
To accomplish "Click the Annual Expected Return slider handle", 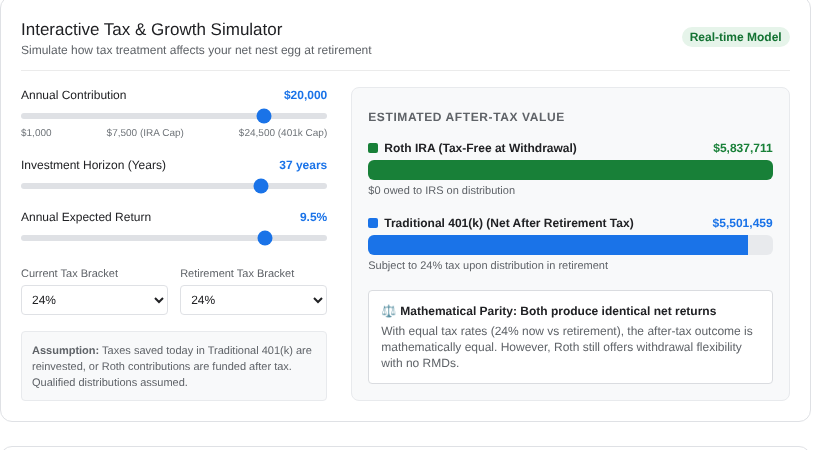I will coord(265,238).
